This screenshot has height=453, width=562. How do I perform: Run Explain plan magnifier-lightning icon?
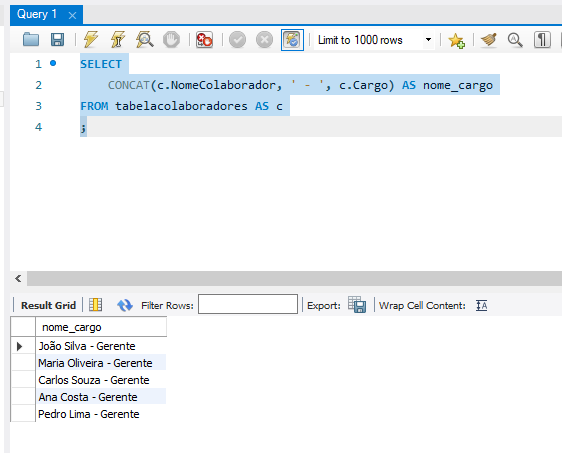click(145, 39)
